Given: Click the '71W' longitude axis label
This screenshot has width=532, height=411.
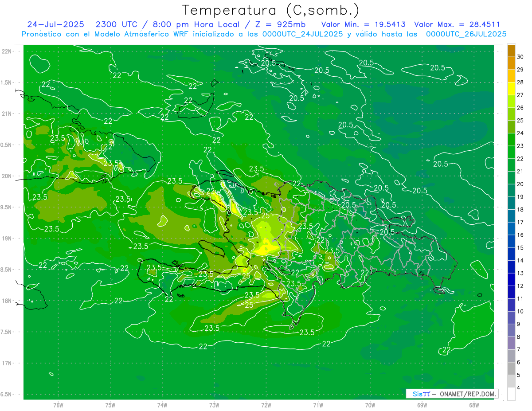Looking at the screenshot, I should [318, 405].
